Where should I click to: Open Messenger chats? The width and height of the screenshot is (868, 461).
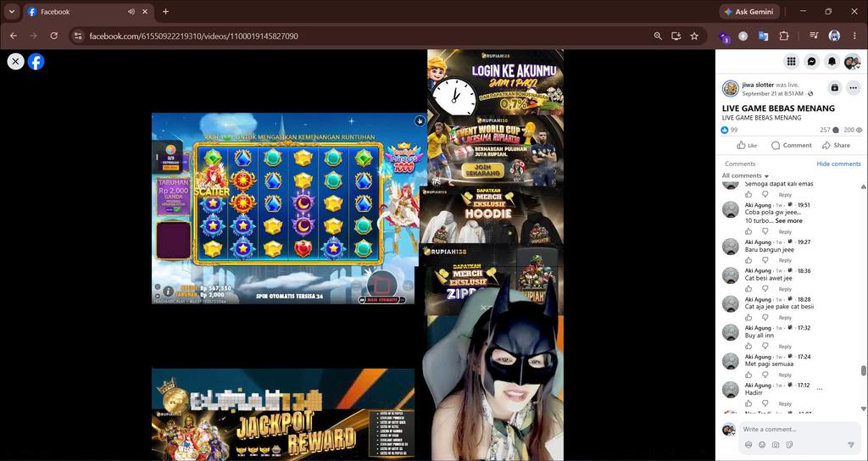click(x=811, y=61)
